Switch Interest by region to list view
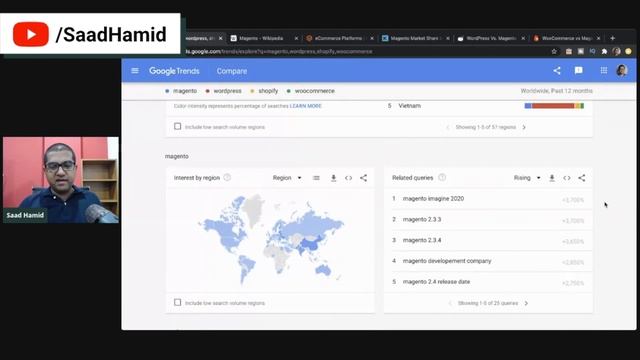 316,178
